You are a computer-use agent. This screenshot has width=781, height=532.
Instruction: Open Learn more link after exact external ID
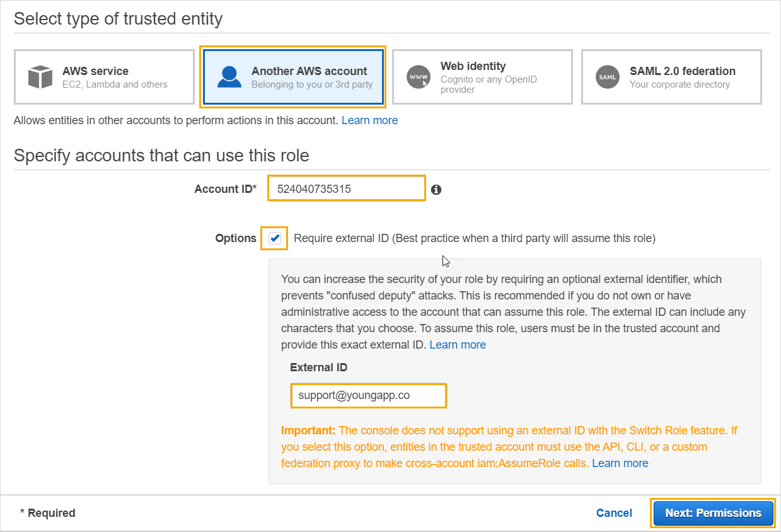tap(458, 345)
